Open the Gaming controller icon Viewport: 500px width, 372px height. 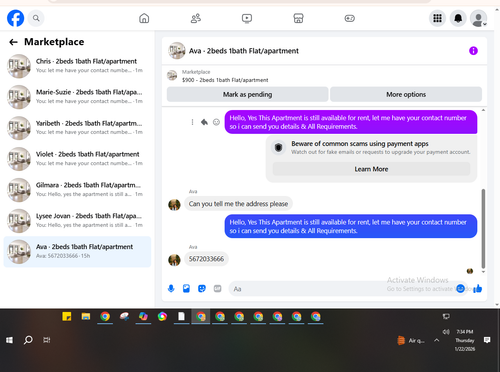pyautogui.click(x=350, y=18)
